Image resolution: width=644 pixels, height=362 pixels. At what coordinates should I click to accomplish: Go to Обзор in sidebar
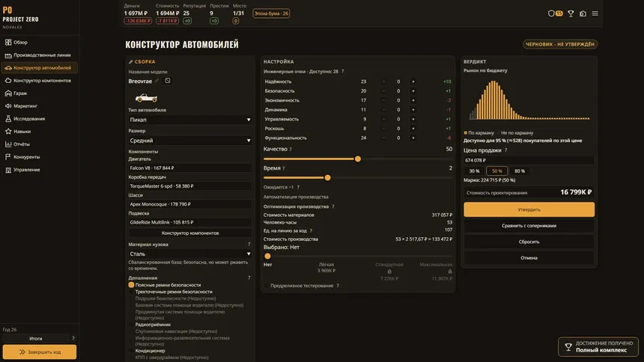(40, 43)
